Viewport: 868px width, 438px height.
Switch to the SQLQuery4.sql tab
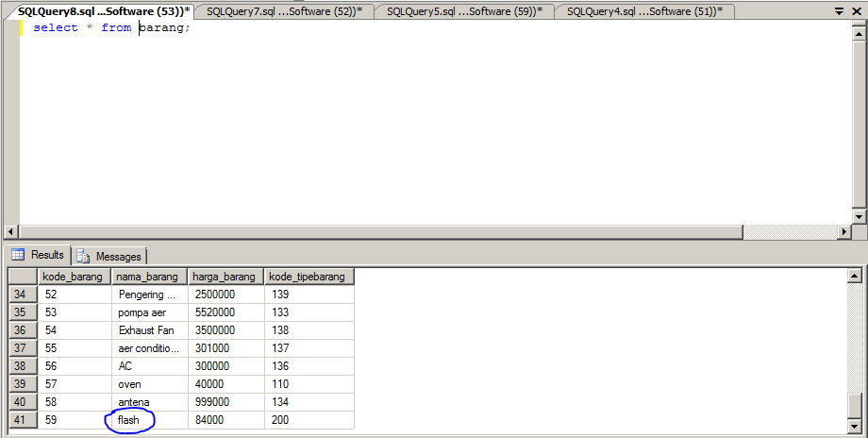(x=644, y=11)
